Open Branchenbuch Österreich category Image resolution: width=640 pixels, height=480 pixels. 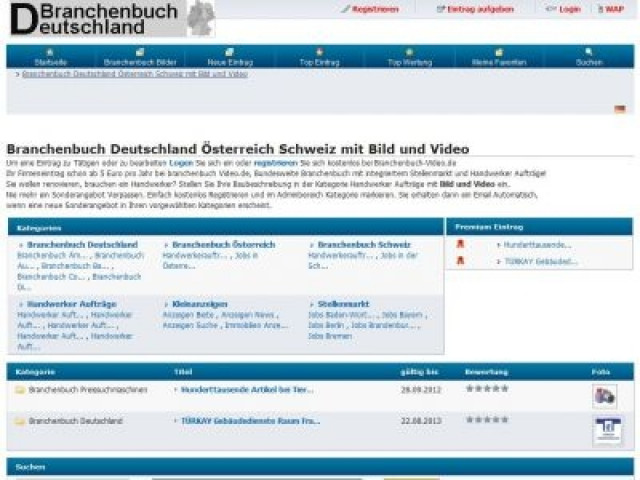[x=224, y=244]
